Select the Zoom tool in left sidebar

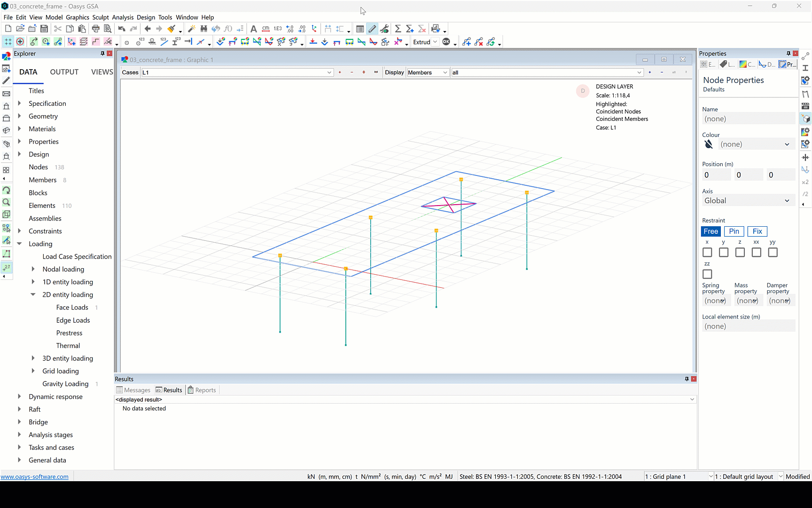6,202
